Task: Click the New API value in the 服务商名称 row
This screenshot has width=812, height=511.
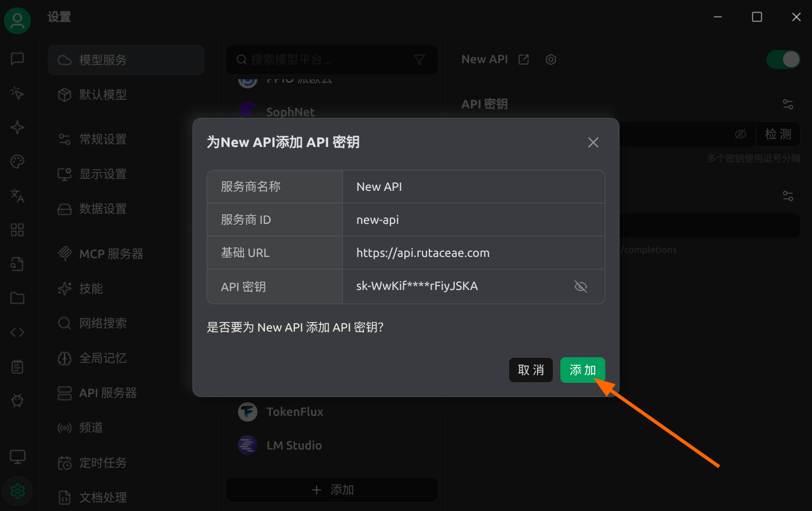Action: 379,187
